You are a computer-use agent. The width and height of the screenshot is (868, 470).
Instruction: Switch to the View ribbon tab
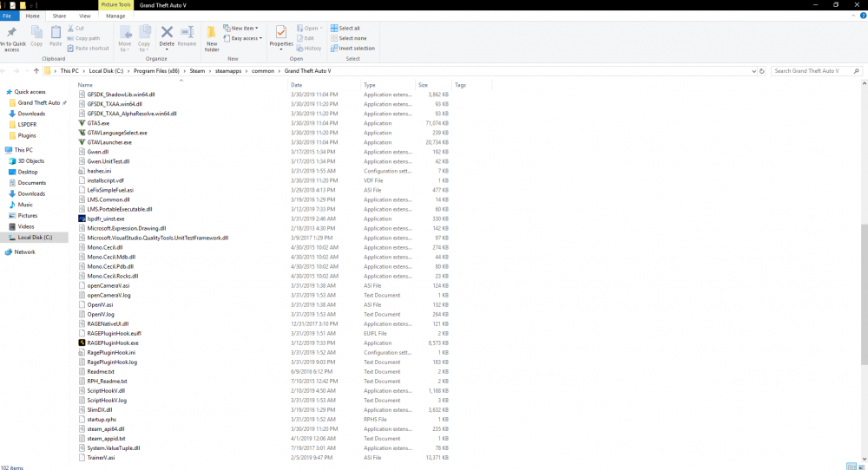pos(85,16)
